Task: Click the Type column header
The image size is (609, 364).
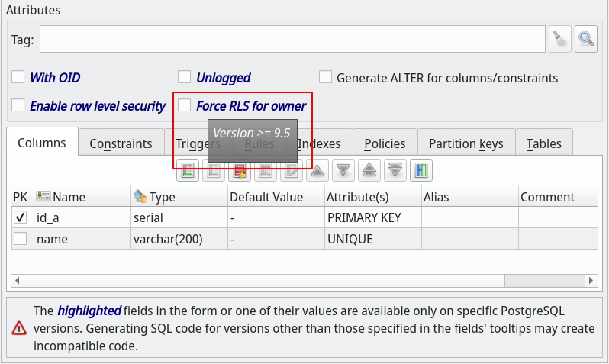Action: [179, 197]
